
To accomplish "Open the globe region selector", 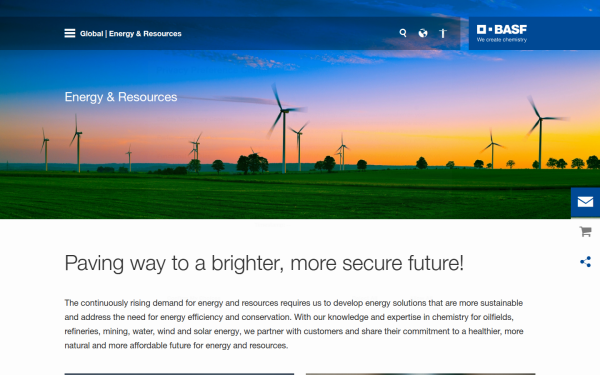I will click(x=423, y=33).
